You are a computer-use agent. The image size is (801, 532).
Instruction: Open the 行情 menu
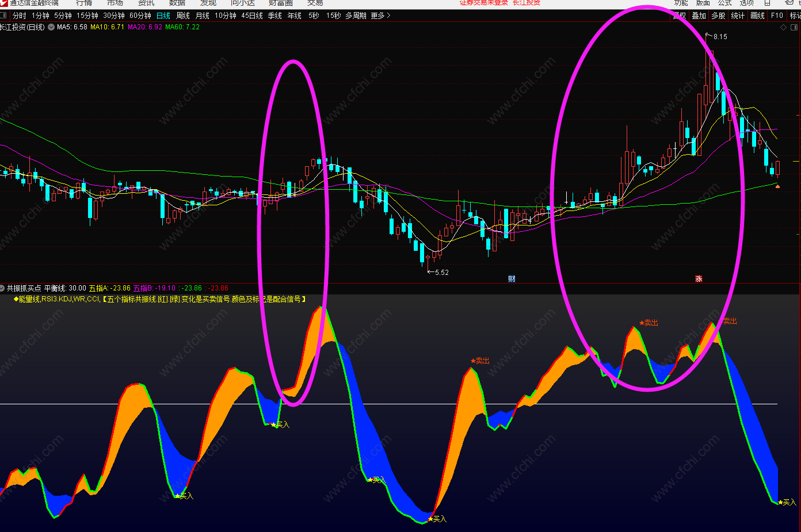coord(84,3)
